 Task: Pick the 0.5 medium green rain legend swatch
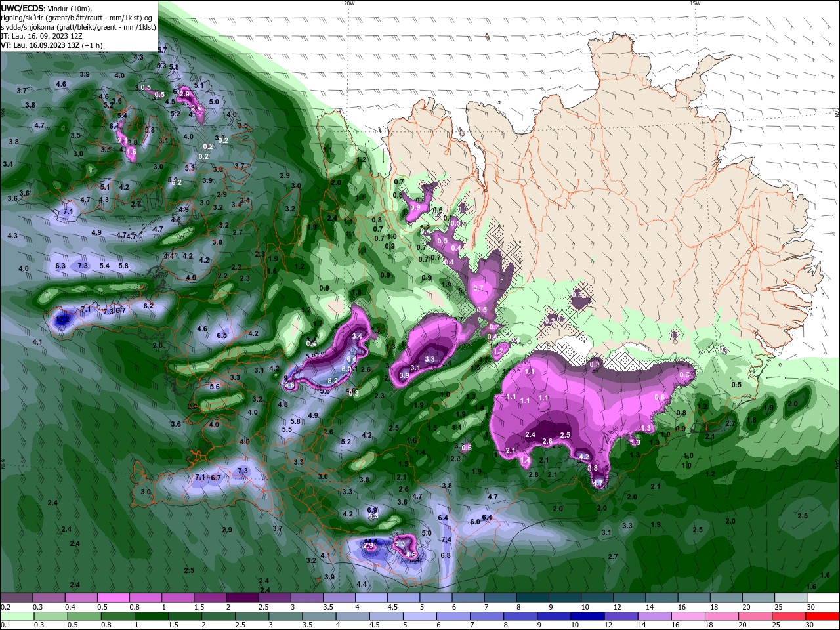(x=84, y=616)
